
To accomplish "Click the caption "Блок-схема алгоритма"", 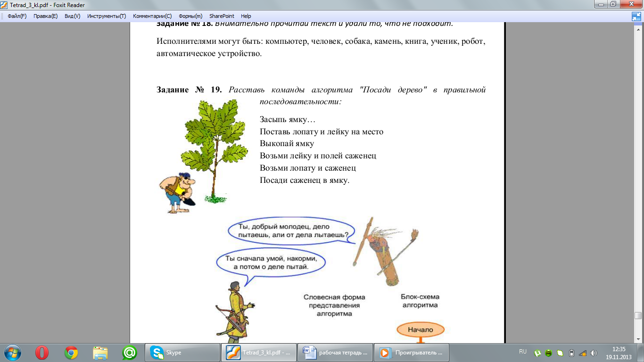I will 420,301.
